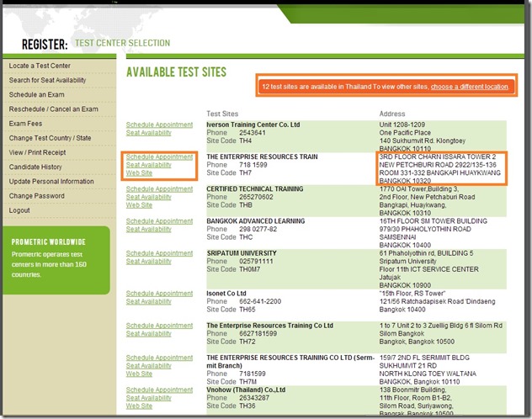This screenshot has height=419, width=532.
Task: Select Update Personal Information
Action: tap(51, 182)
